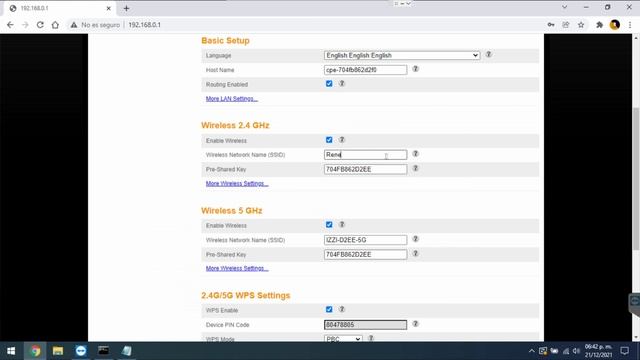Click the Wireless 2.4 GHz heading
This screenshot has height=360, width=640.
pos(235,125)
